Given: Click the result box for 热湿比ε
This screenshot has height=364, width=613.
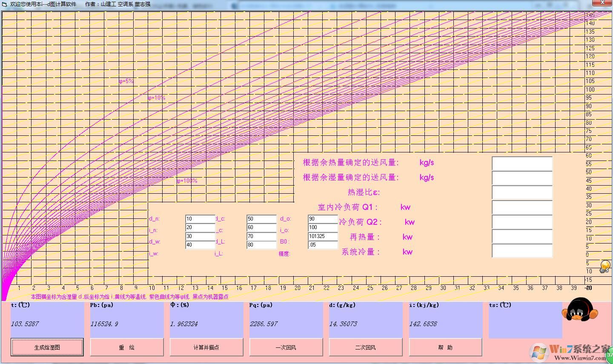Looking at the screenshot, I should (x=522, y=192).
